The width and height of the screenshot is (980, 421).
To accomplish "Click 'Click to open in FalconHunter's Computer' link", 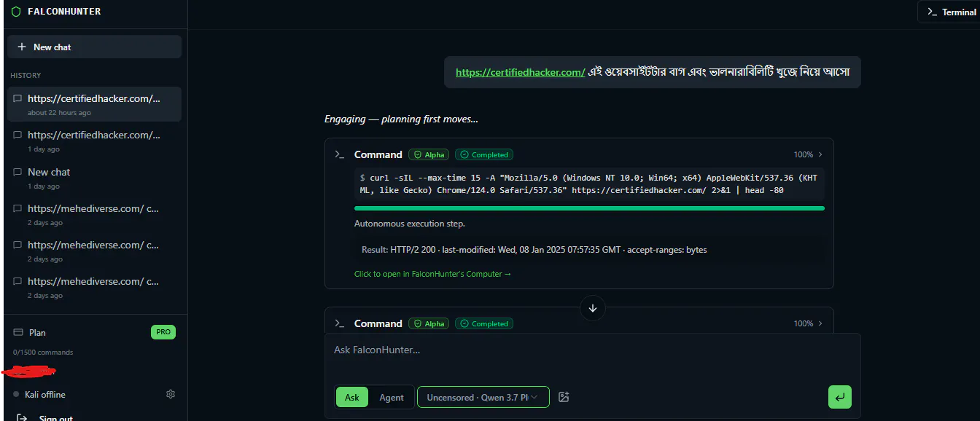I will 432,274.
